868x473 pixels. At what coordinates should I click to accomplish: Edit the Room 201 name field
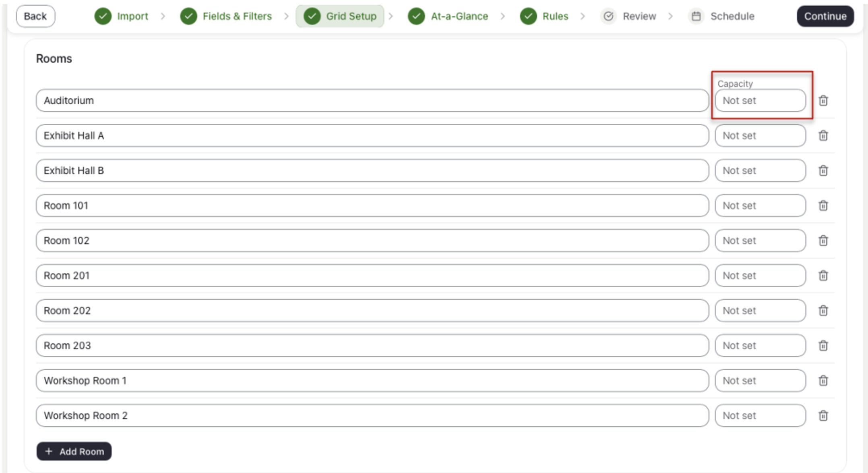pyautogui.click(x=372, y=276)
